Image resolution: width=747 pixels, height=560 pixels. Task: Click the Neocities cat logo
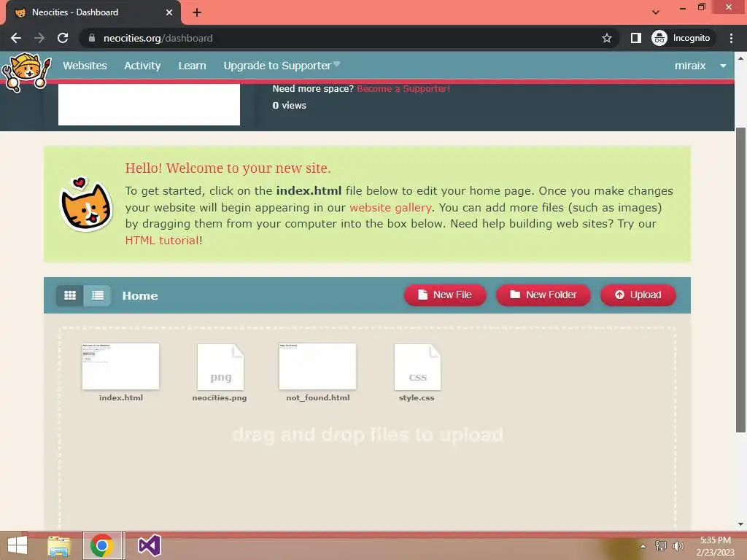tap(26, 71)
